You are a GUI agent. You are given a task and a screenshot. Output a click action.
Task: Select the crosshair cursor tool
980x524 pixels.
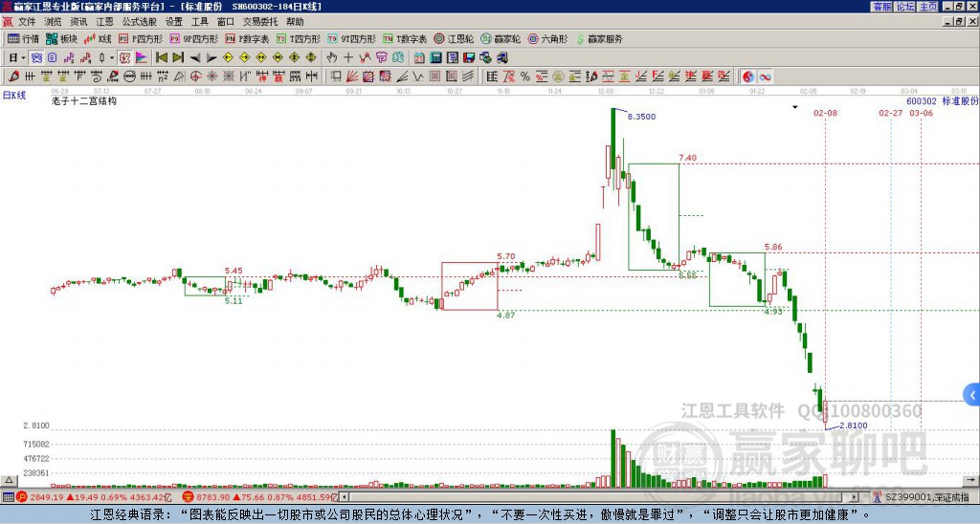tap(348, 57)
